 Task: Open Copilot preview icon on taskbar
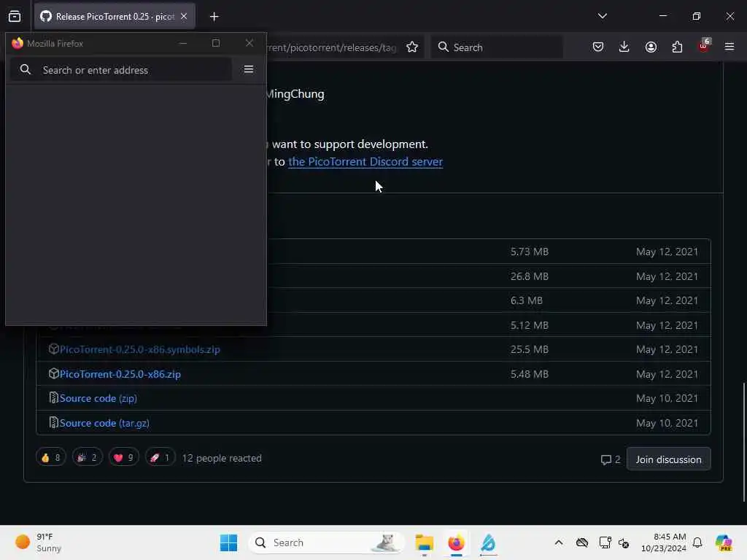pos(724,542)
